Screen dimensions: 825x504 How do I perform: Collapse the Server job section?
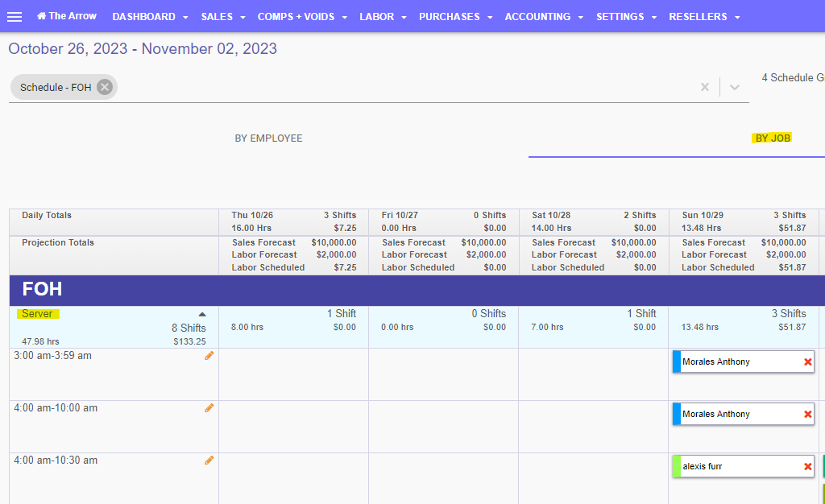[203, 313]
